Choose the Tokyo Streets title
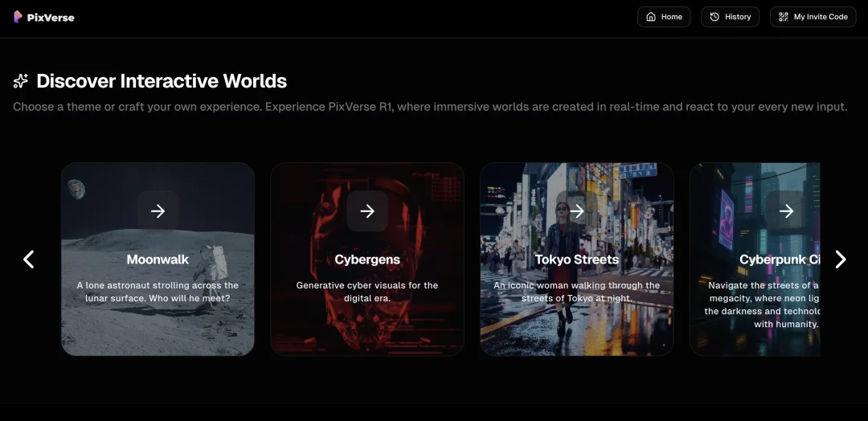Viewport: 868px width, 421px height. 576,260
